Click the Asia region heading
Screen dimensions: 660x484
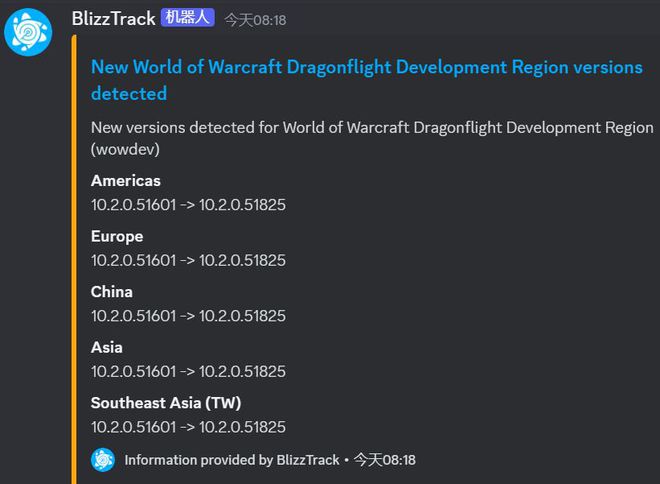106,347
